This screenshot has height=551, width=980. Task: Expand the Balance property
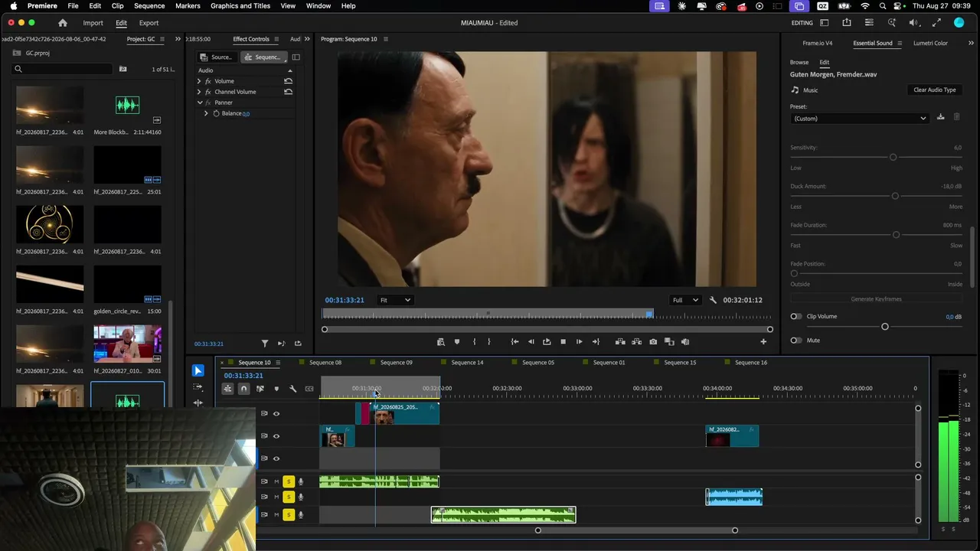(x=206, y=113)
